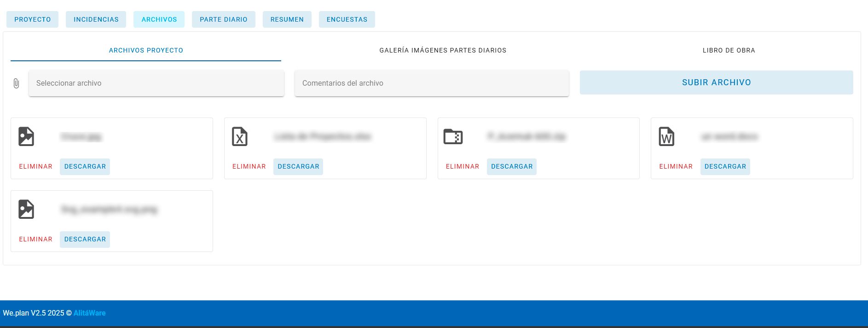Download the zip archive file
This screenshot has width=868, height=328.
(512, 167)
